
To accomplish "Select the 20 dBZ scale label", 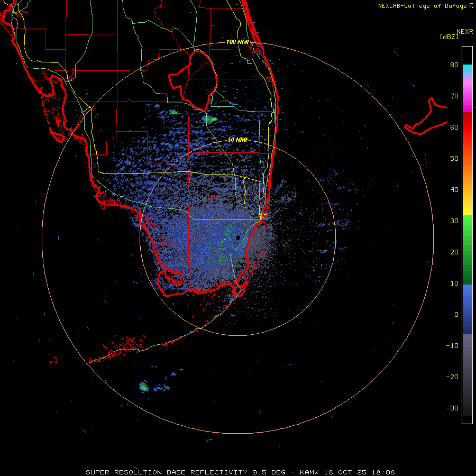I will pyautogui.click(x=454, y=252).
